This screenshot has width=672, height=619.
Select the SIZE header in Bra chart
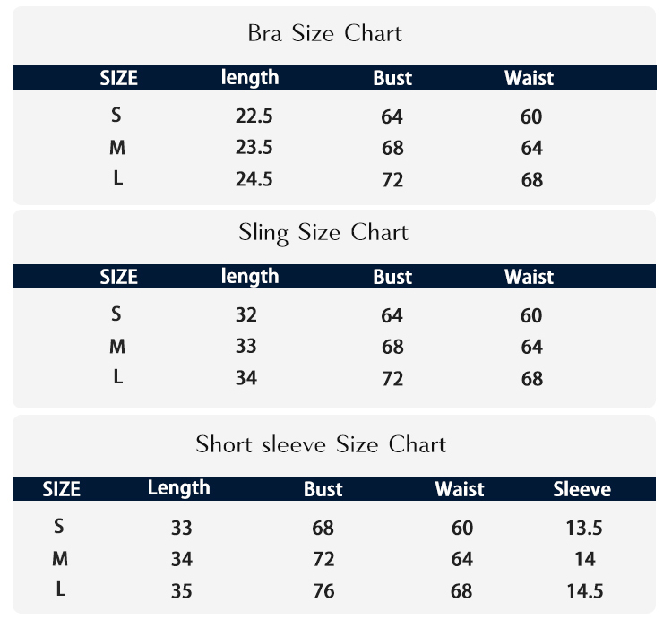(x=118, y=78)
